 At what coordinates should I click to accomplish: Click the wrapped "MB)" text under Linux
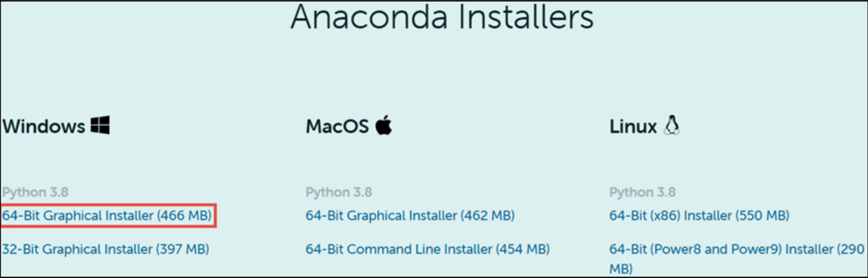click(621, 268)
